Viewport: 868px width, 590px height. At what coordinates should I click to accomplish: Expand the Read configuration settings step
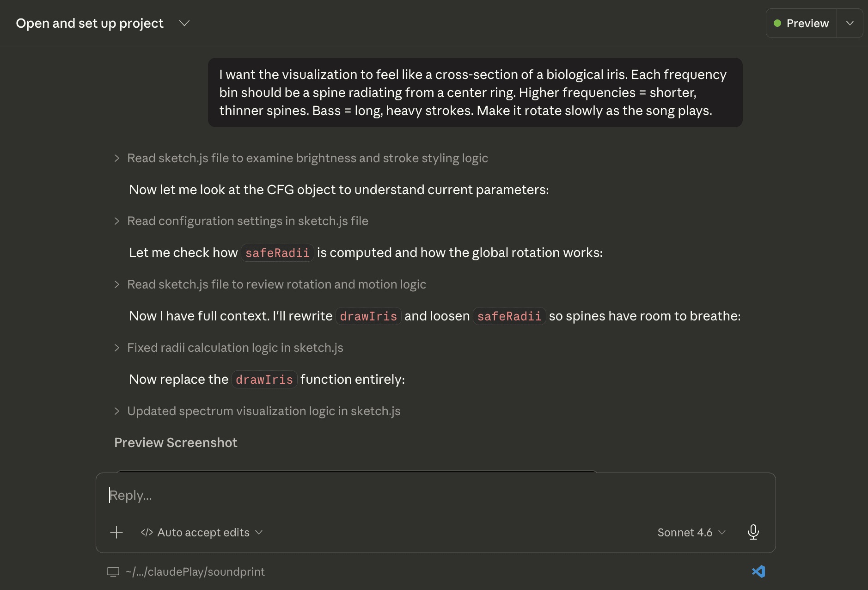pos(241,221)
